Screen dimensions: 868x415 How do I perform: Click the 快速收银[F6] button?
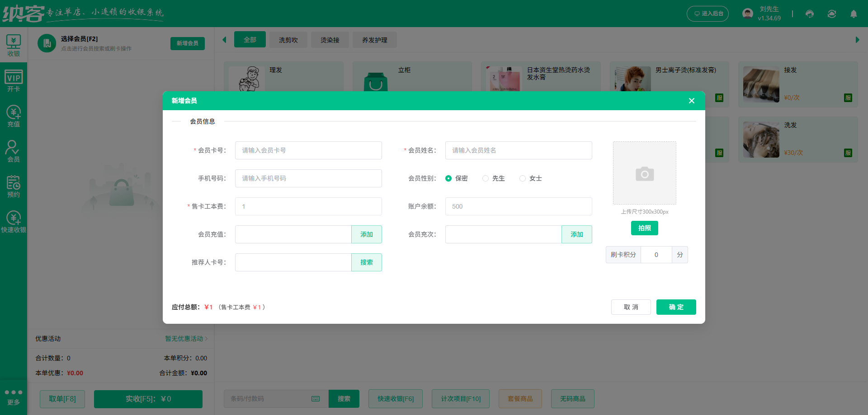pyautogui.click(x=396, y=399)
